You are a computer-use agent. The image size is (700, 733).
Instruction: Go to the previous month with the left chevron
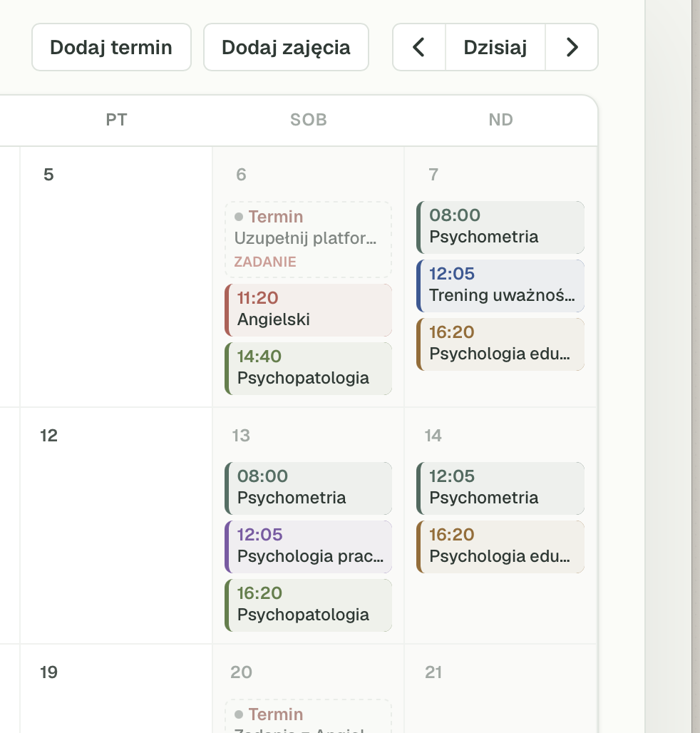click(419, 47)
